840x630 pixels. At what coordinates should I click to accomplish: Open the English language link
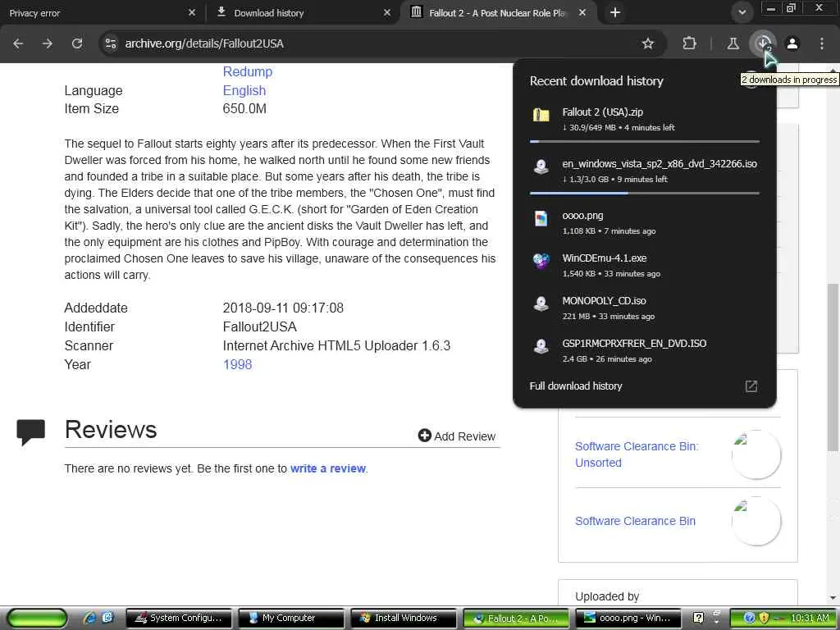[244, 90]
